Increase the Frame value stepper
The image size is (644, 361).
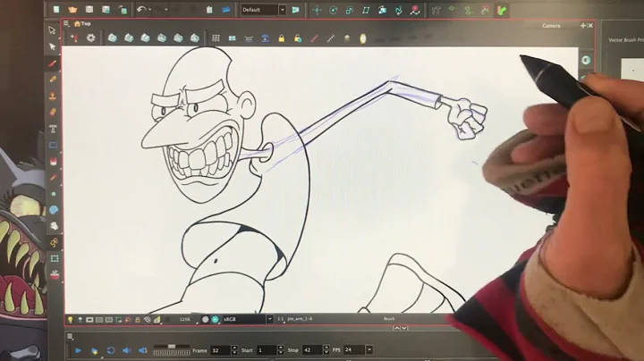point(234,348)
